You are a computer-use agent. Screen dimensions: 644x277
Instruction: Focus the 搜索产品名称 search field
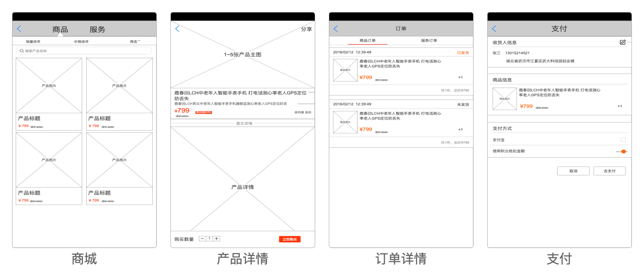coord(84,51)
